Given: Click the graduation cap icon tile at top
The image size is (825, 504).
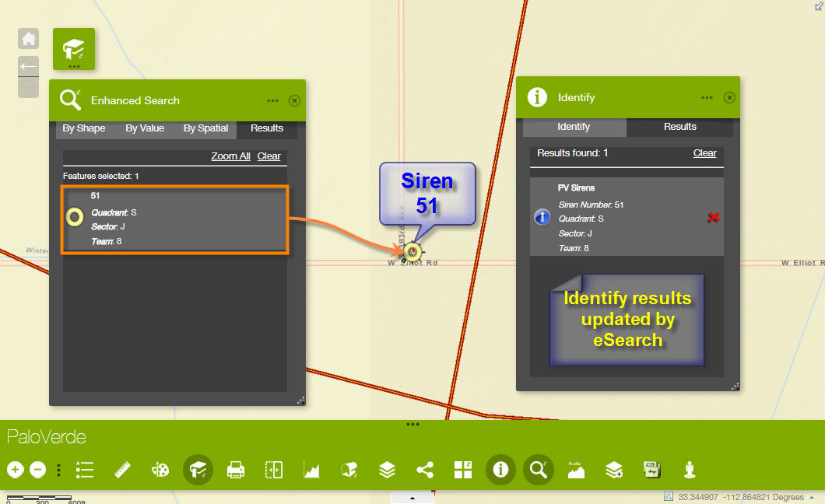Looking at the screenshot, I should pyautogui.click(x=74, y=49).
